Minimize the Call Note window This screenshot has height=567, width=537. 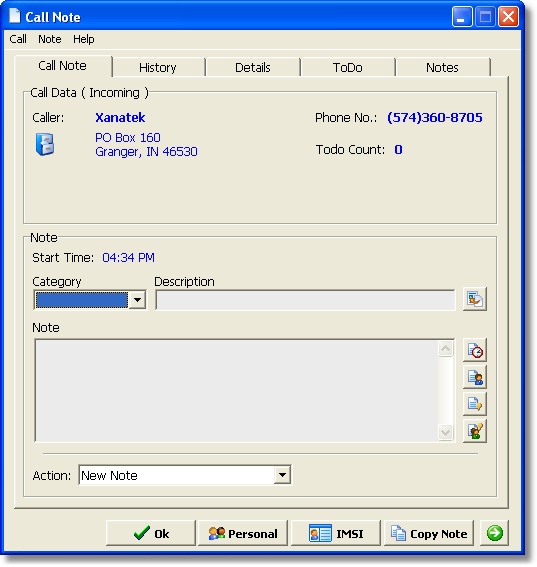click(462, 17)
